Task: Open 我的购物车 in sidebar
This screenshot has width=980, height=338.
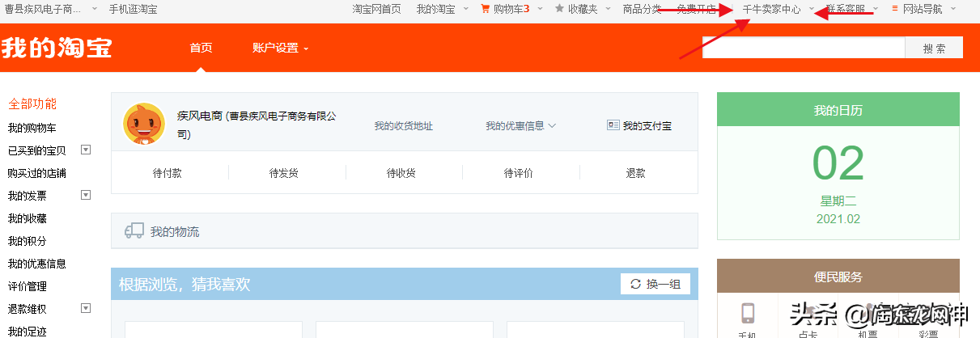Action: point(32,128)
